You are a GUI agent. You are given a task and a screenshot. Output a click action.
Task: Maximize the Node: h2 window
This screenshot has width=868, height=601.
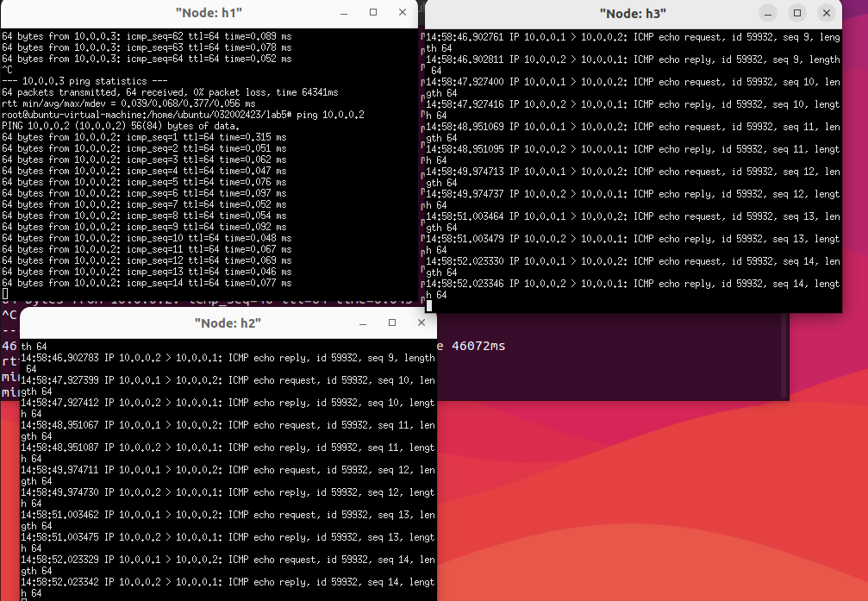click(x=392, y=323)
